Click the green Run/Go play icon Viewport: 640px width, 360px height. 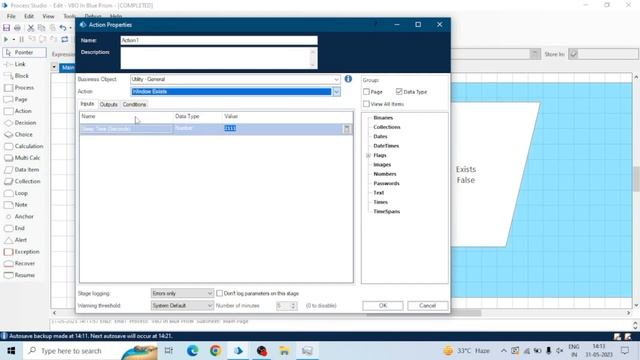click(x=6, y=40)
